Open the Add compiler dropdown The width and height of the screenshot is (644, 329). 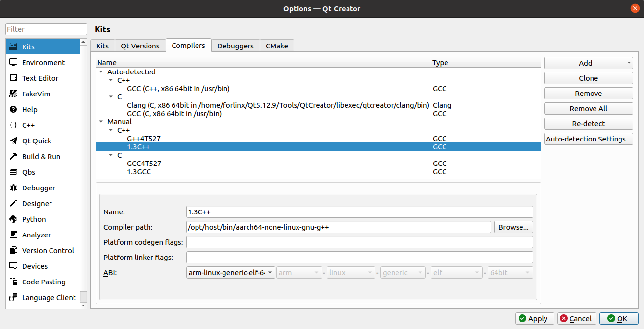(588, 63)
